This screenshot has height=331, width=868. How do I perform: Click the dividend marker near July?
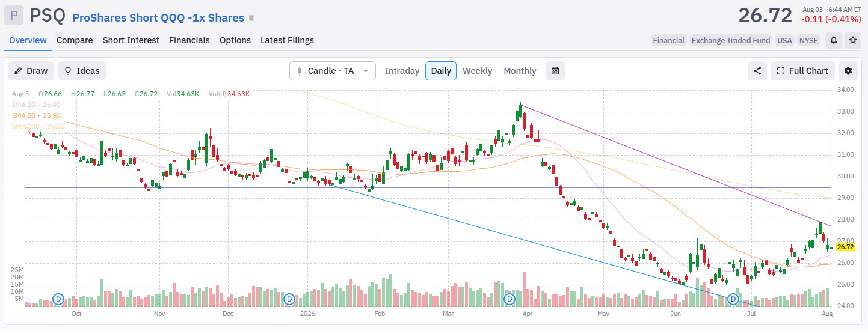tap(733, 299)
